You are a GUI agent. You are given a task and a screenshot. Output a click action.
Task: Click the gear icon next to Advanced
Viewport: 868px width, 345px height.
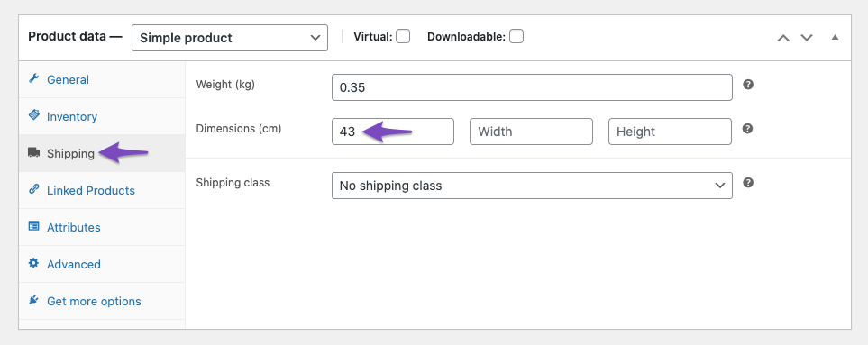point(33,263)
